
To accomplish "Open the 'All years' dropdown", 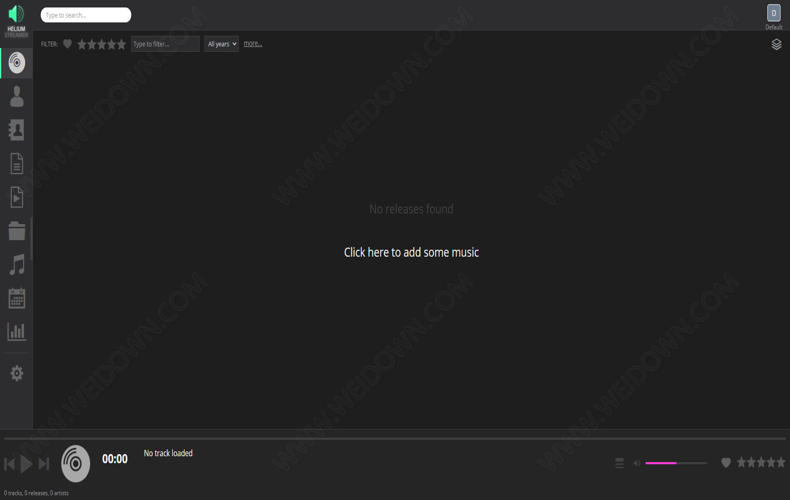I will [221, 44].
